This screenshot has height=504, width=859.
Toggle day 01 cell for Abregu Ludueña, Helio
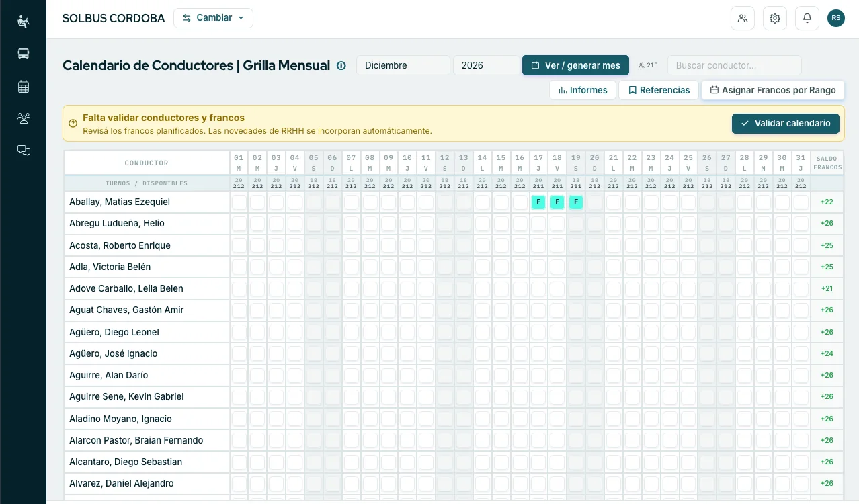(x=239, y=224)
